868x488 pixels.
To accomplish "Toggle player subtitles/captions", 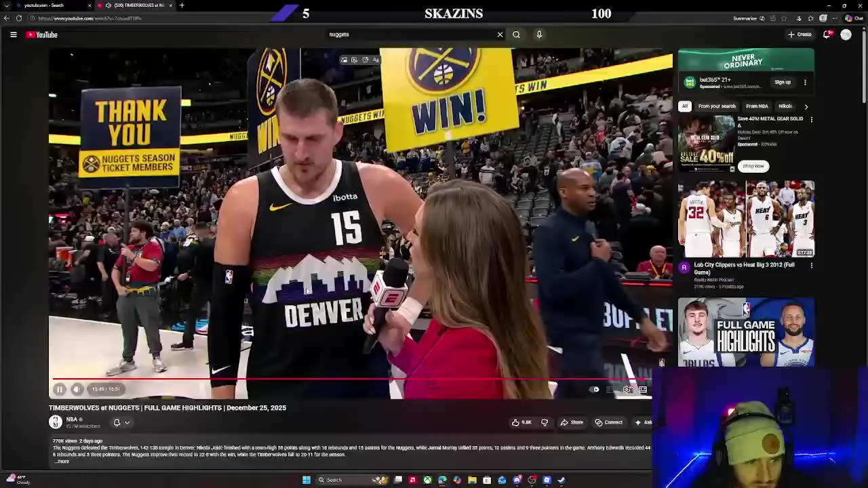I will point(610,389).
